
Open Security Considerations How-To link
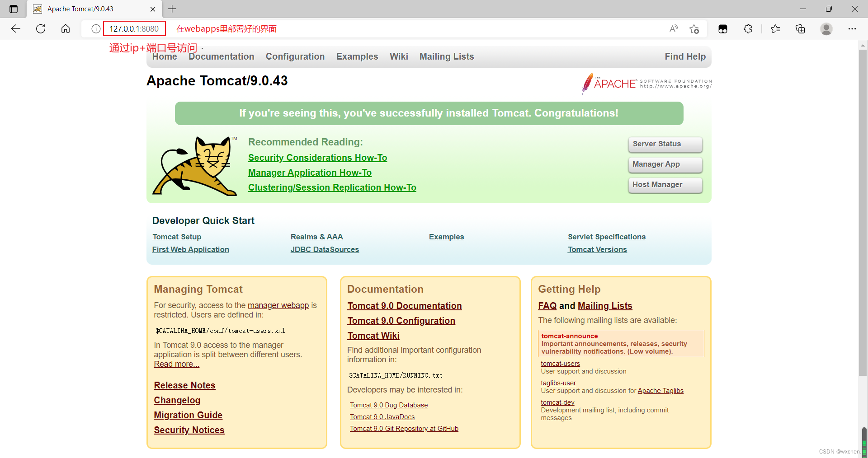(317, 158)
